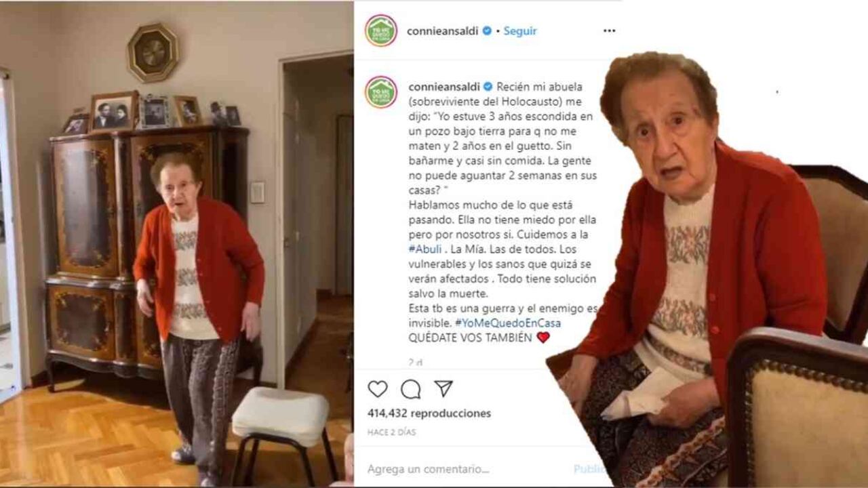
Task: Click the Publicar button
Action: click(589, 469)
